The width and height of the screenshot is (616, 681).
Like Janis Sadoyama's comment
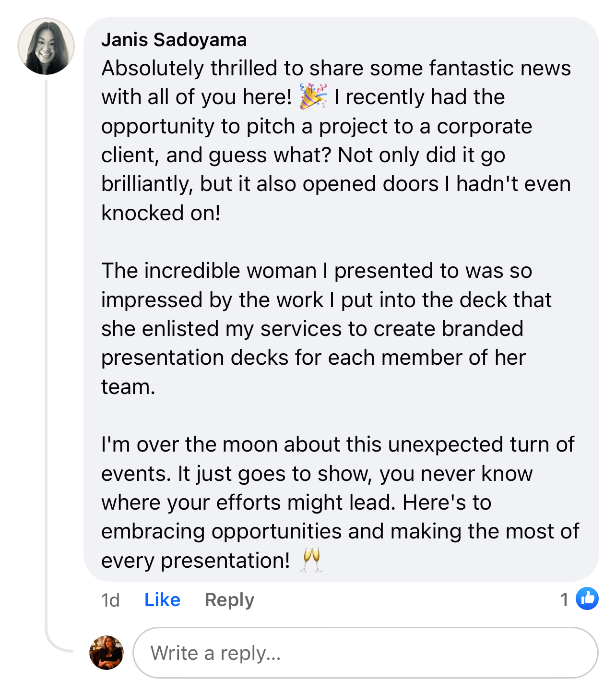point(162,600)
